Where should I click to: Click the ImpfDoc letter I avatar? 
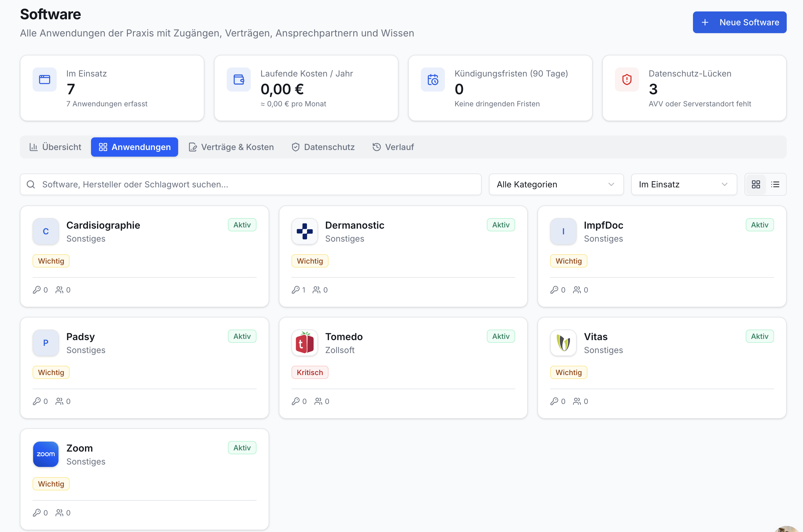tap(563, 231)
